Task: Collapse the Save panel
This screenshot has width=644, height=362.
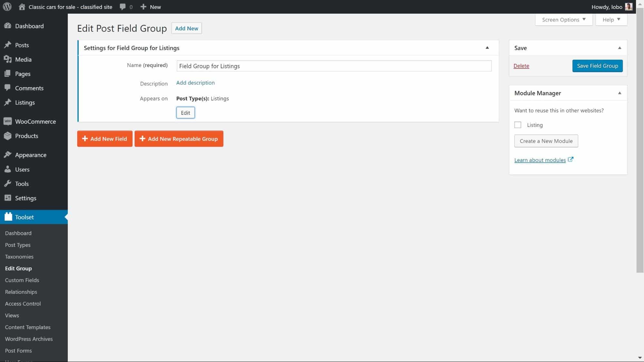Action: tap(619, 48)
